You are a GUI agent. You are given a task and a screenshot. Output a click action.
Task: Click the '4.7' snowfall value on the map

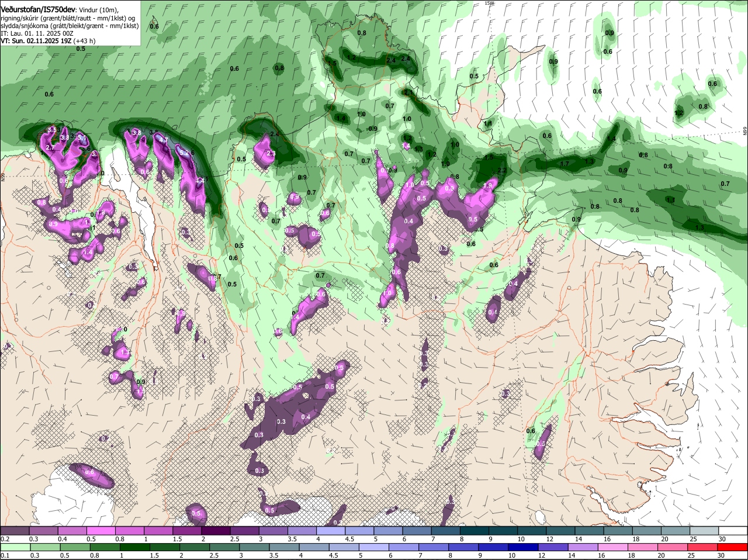pyautogui.click(x=164, y=140)
